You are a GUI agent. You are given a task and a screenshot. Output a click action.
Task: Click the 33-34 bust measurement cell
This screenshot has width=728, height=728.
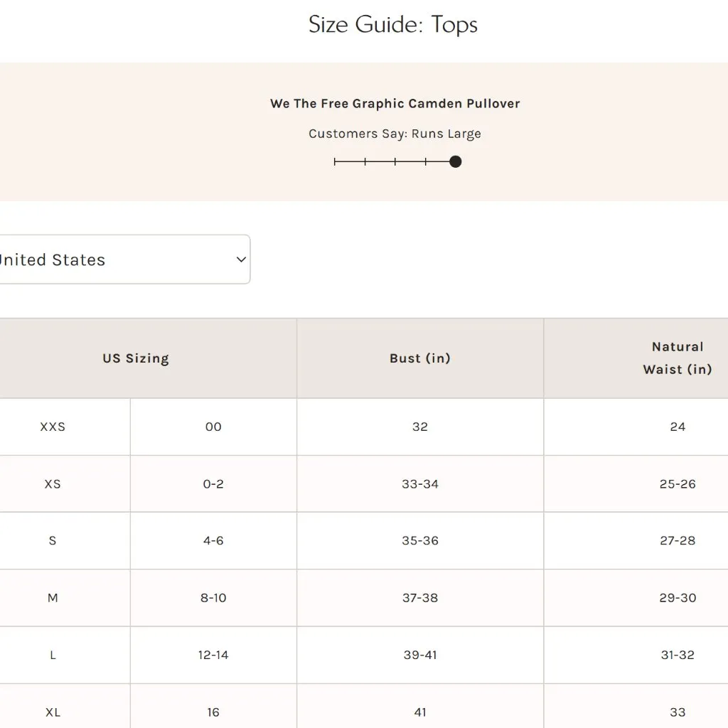420,484
